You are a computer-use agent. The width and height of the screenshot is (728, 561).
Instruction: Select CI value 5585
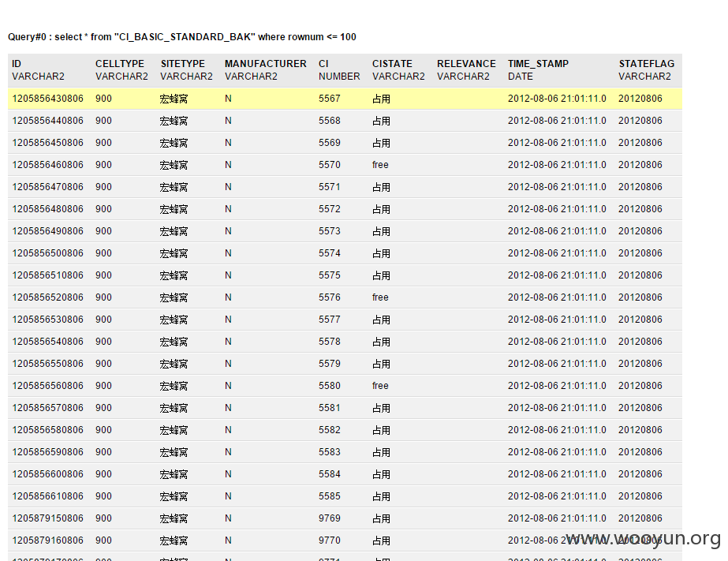pyautogui.click(x=330, y=496)
